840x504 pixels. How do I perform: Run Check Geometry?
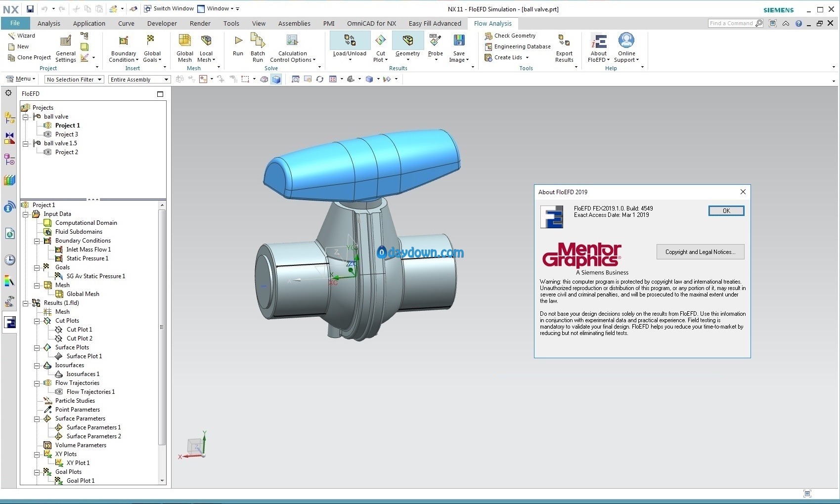tap(510, 36)
